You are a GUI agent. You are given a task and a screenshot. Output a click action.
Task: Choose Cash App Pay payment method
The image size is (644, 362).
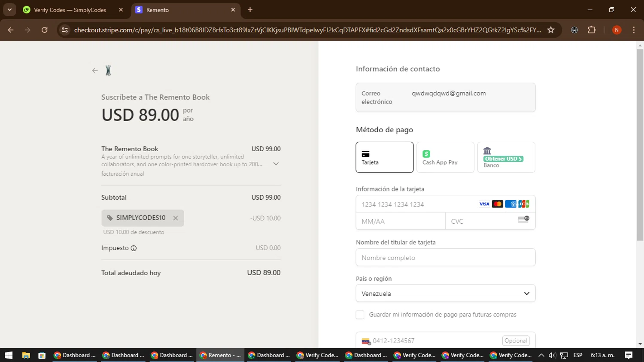[445, 157]
